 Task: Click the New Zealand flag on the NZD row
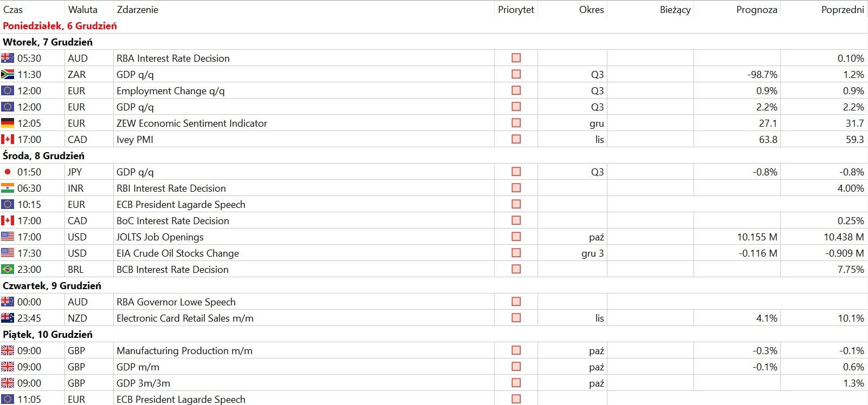[x=8, y=318]
